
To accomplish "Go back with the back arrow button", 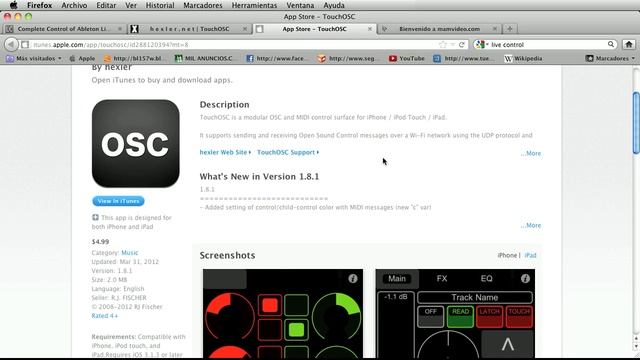I will point(12,44).
